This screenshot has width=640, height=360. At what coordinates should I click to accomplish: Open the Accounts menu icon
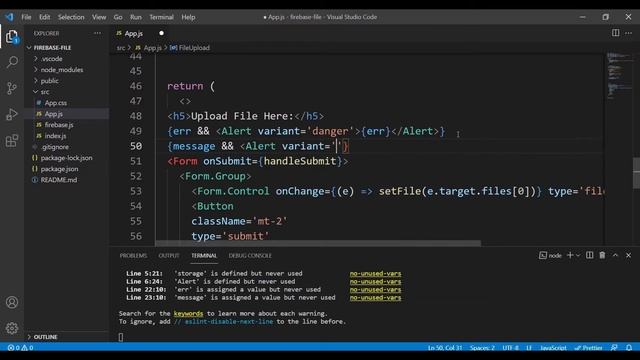[12, 302]
